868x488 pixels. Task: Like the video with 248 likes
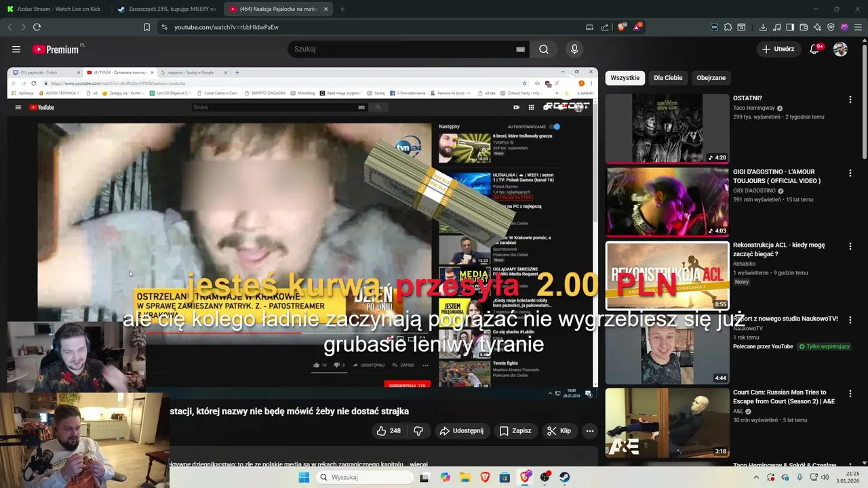[389, 430]
